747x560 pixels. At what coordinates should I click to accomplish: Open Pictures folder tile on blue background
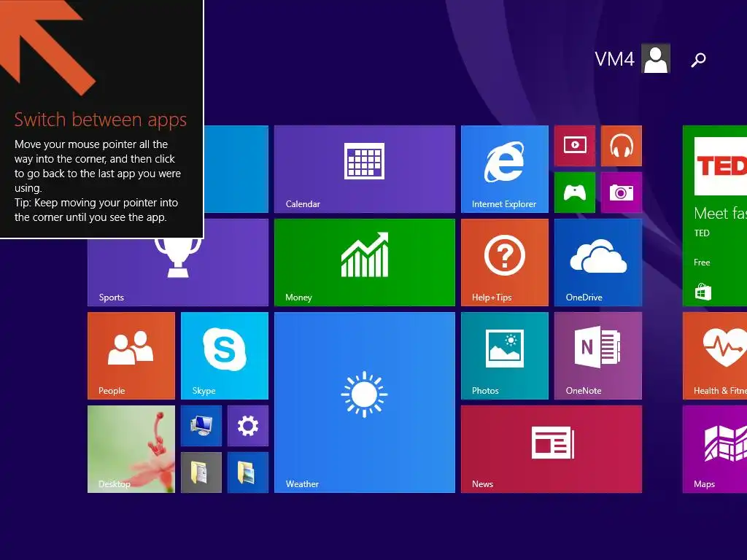(x=248, y=472)
